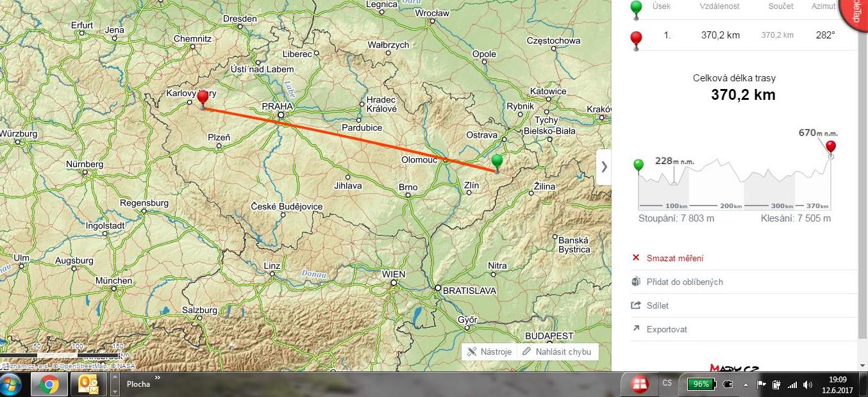Open the network signal tray icon
Image resolution: width=868 pixels, height=397 pixels.
[x=793, y=384]
